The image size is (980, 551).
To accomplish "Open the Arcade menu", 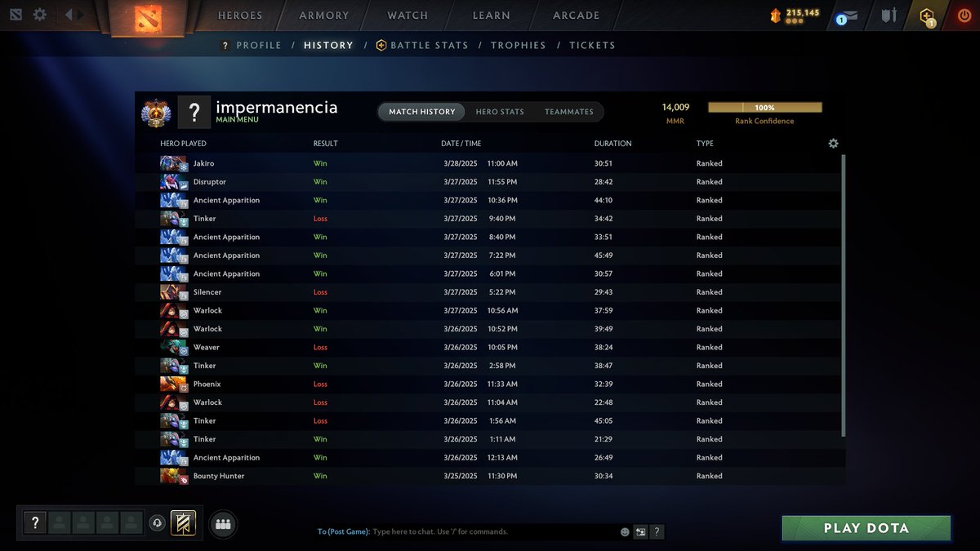I will (576, 16).
